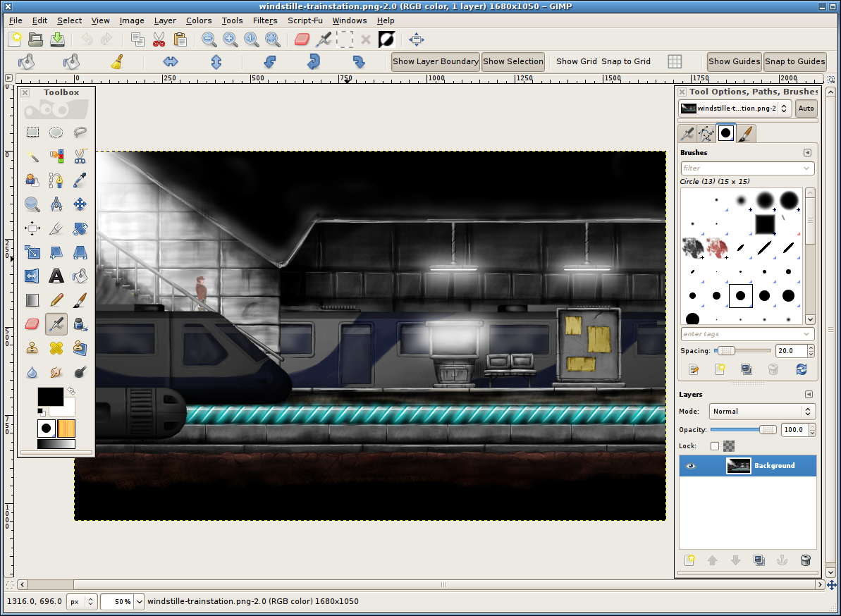
Task: Select the Fuzzy Select tool
Action: point(32,157)
